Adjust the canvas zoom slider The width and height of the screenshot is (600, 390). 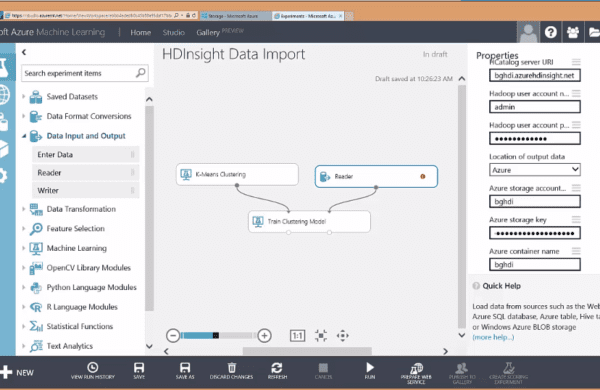(x=216, y=336)
